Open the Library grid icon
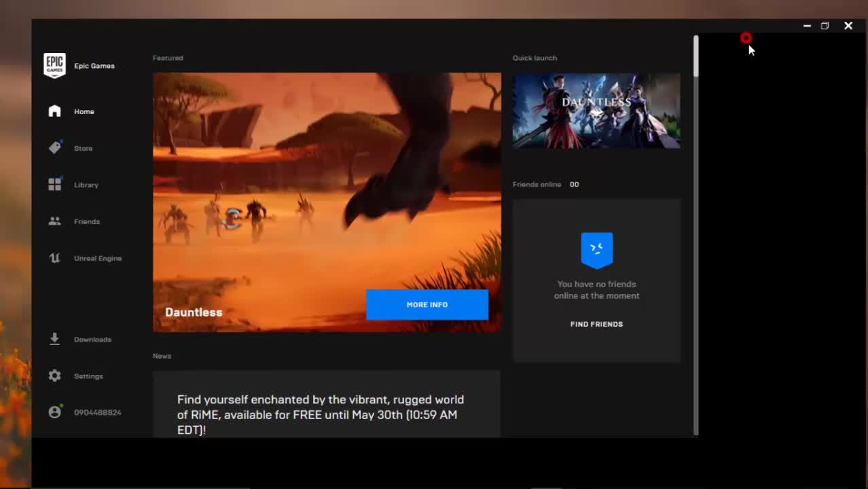Image resolution: width=868 pixels, height=489 pixels. [55, 185]
